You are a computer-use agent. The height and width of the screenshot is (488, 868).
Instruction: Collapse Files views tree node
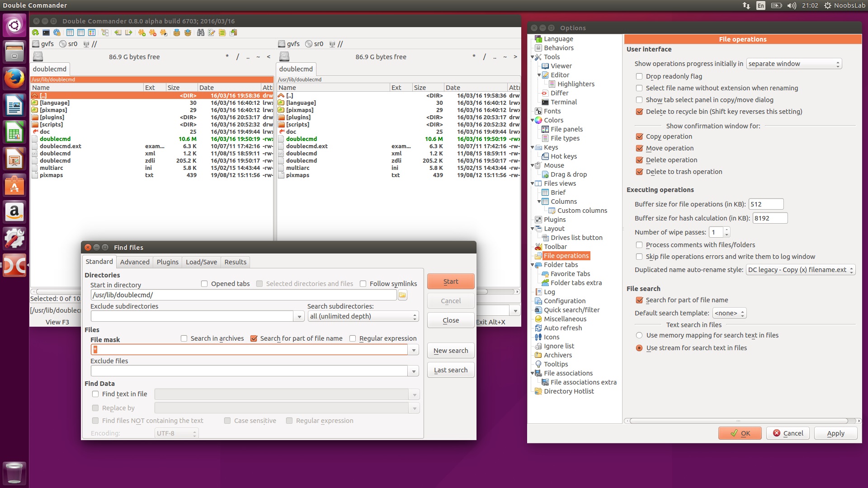[533, 184]
